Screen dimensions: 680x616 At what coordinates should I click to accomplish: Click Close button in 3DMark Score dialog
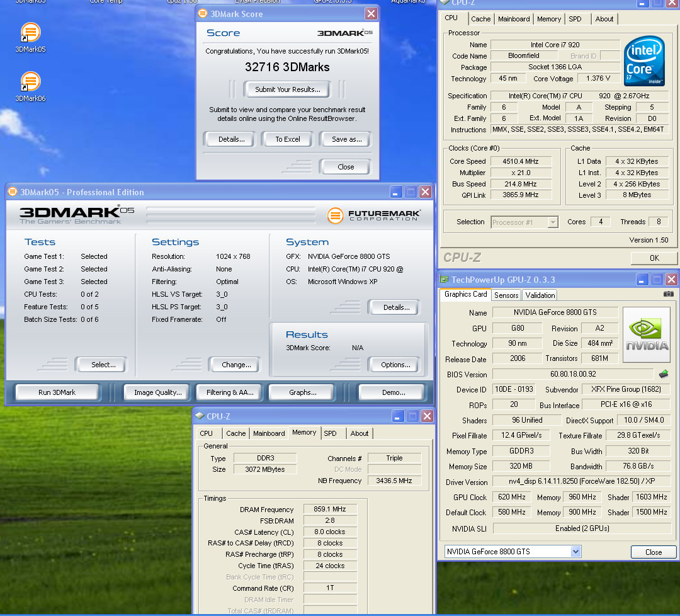tap(346, 167)
